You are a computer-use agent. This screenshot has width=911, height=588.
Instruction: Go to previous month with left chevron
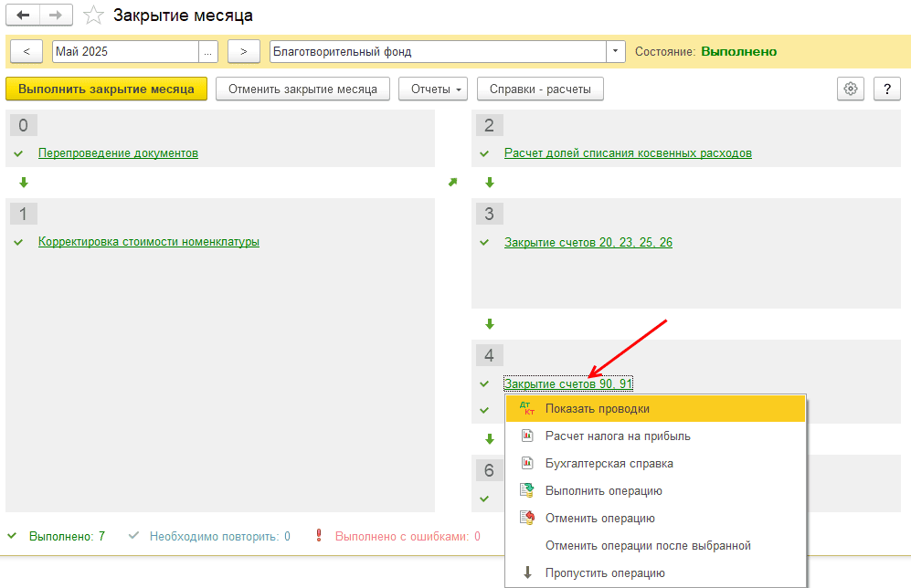coord(26,51)
